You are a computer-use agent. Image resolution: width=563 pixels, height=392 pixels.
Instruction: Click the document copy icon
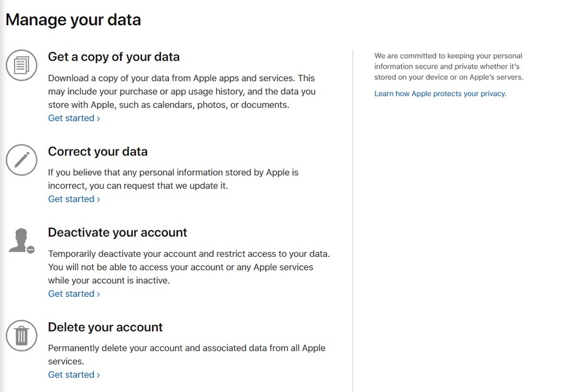point(21,65)
